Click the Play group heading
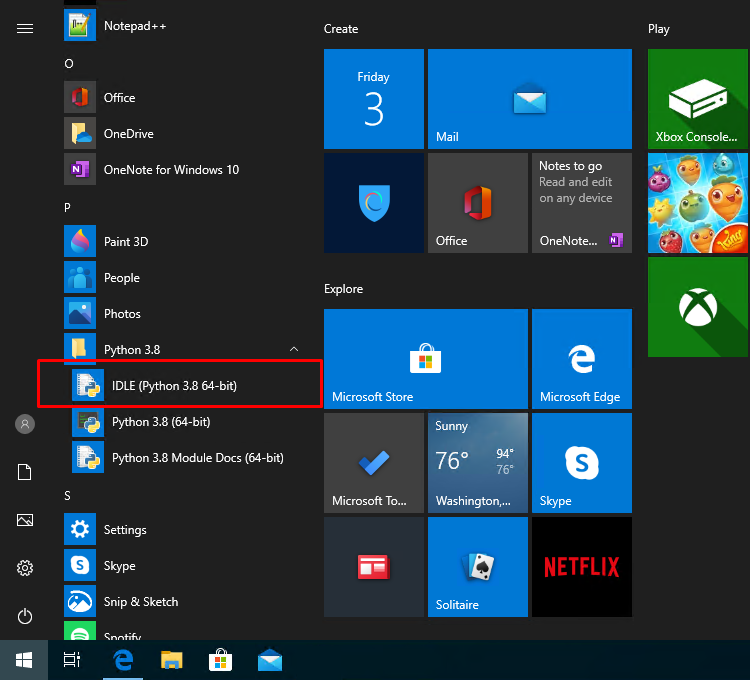The height and width of the screenshot is (680, 750). point(659,29)
